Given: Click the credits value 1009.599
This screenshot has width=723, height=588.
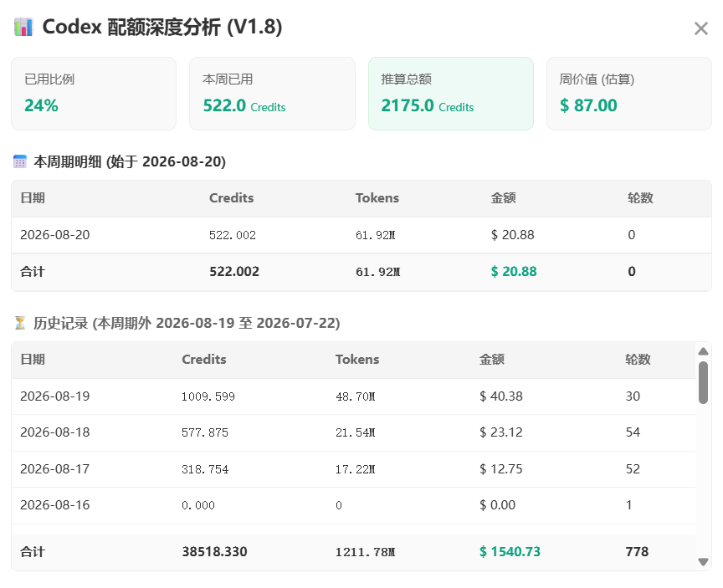Looking at the screenshot, I should tap(208, 396).
